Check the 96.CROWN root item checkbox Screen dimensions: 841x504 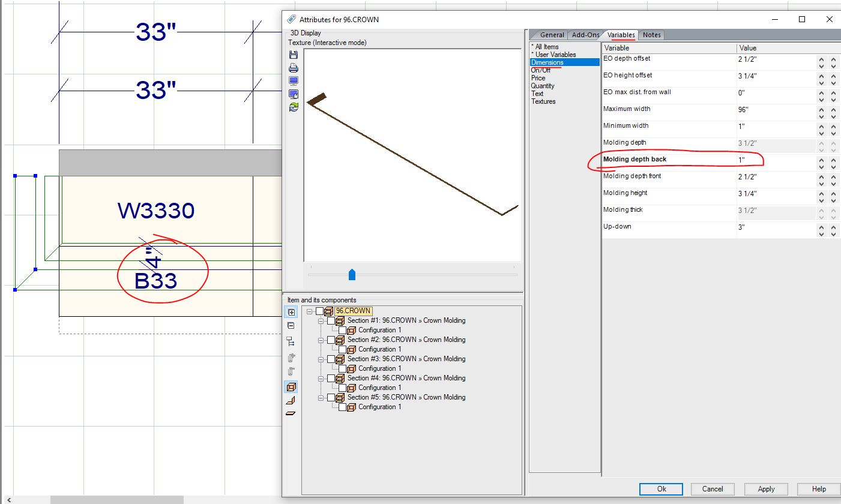[x=319, y=311]
